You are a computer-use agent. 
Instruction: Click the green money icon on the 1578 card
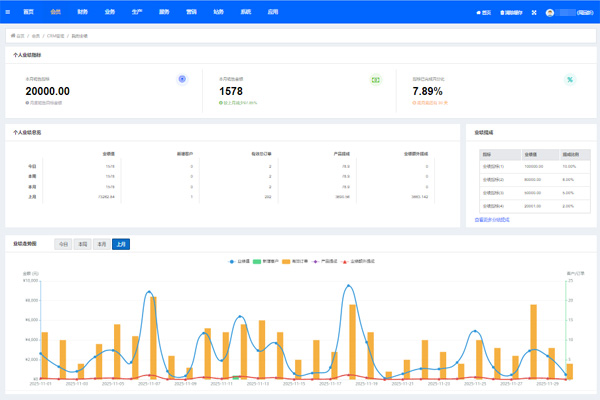pos(376,79)
